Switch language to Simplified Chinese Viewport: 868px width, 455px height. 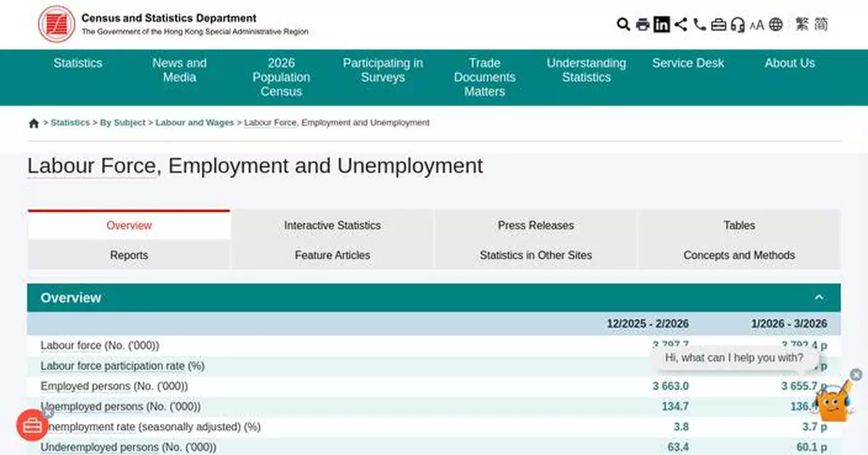click(820, 24)
